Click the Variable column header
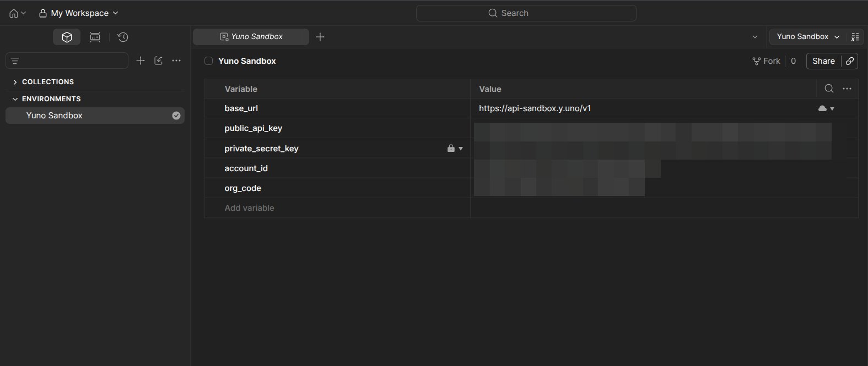Viewport: 868px width, 366px height. [241, 89]
